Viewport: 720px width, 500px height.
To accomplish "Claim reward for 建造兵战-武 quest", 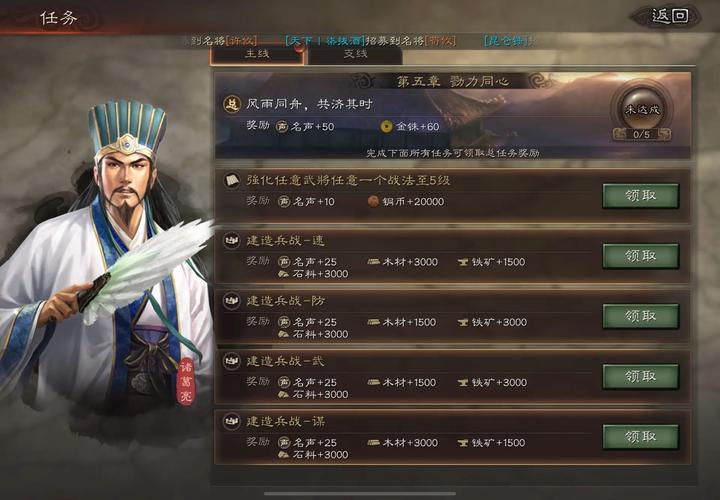I will pos(641,376).
